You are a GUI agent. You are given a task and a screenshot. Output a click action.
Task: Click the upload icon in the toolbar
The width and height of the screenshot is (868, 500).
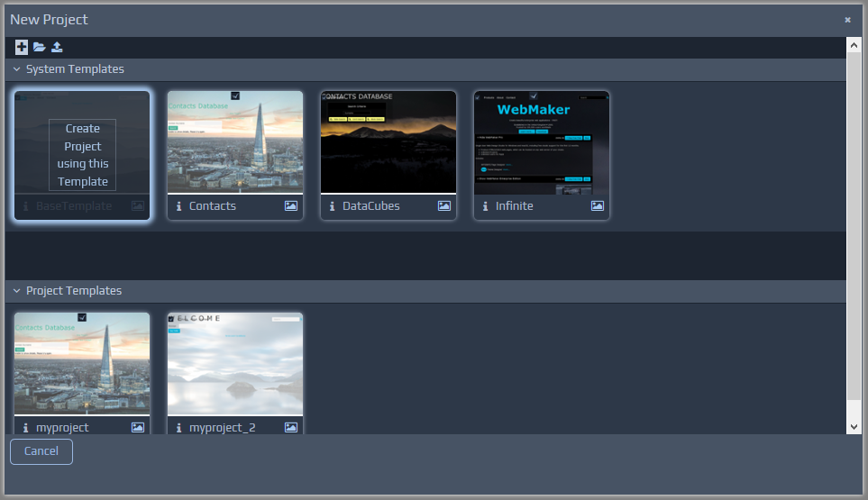pyautogui.click(x=57, y=47)
